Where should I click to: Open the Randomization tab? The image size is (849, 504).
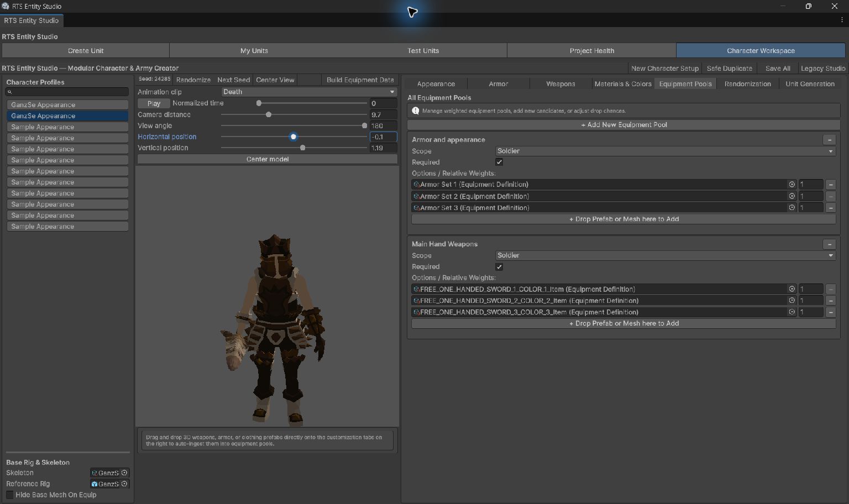pos(747,84)
